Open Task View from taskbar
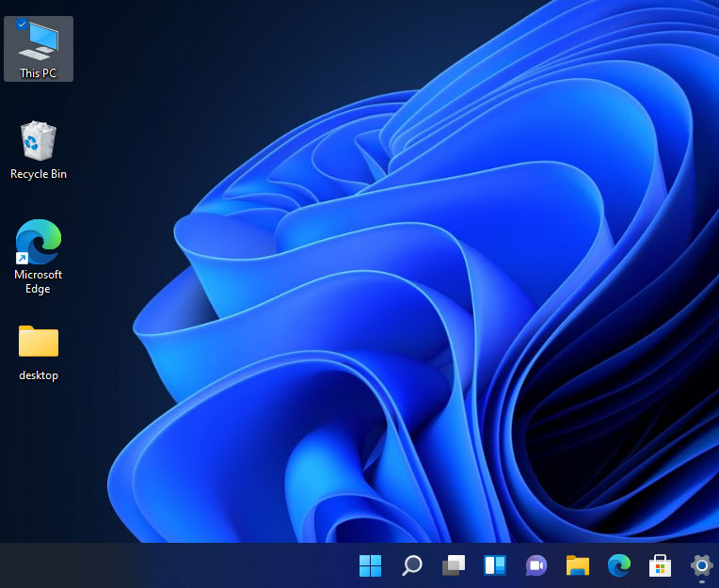Viewport: 719px width, 588px height. 453,565
